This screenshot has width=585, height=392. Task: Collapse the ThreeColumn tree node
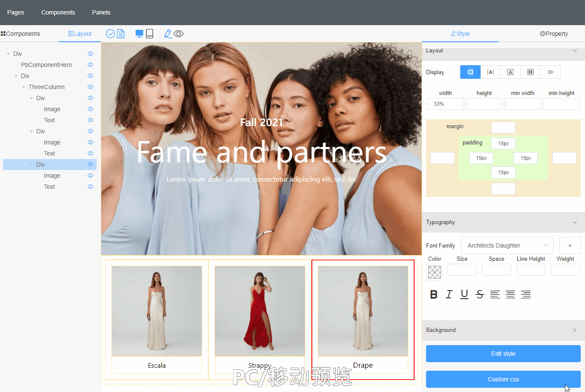(23, 87)
